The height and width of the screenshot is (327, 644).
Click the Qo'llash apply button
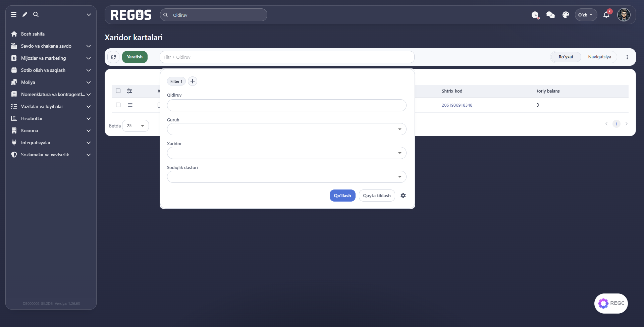click(x=342, y=196)
